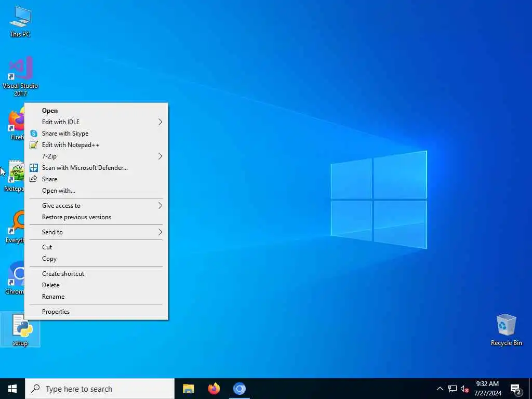The image size is (532, 399).
Task: Click the Share arrow icon in menu
Action: 33,179
